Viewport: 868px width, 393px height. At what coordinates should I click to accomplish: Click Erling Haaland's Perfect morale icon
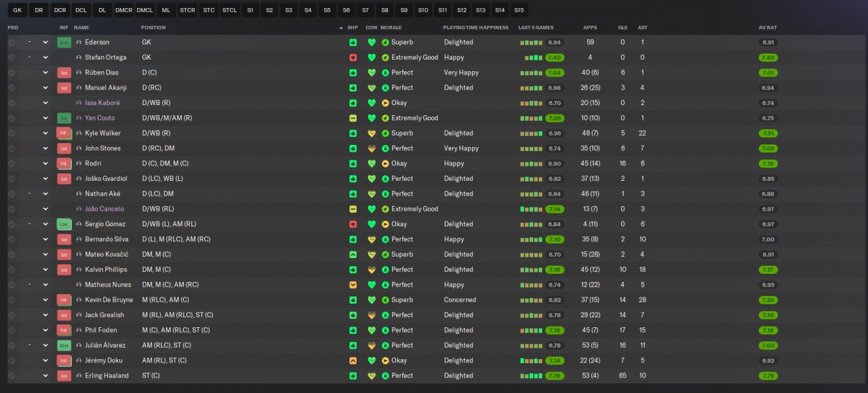385,375
